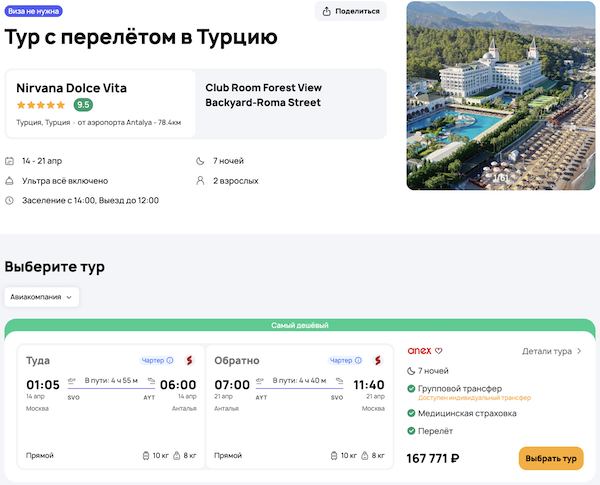Click the Поделиться share button
The height and width of the screenshot is (485, 600).
pyautogui.click(x=351, y=11)
